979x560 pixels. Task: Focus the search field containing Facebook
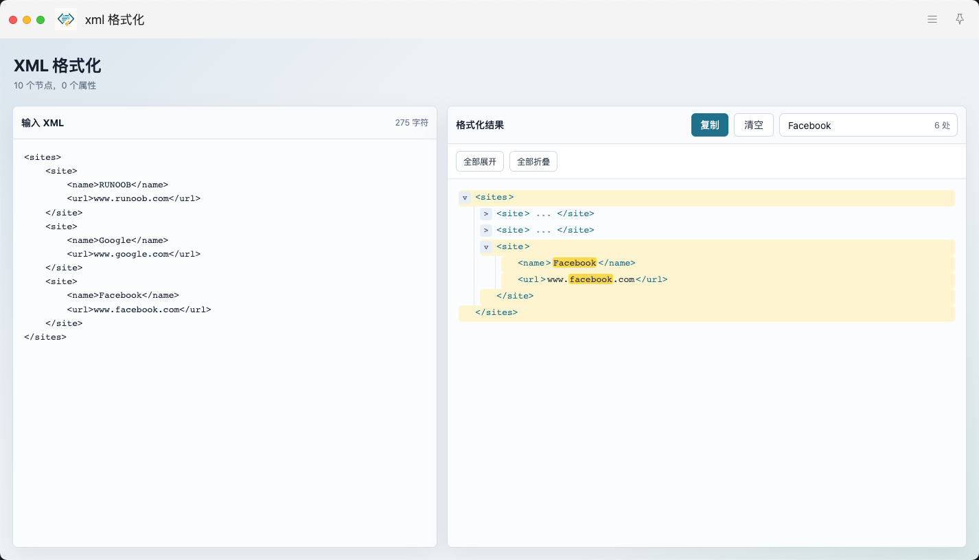868,125
